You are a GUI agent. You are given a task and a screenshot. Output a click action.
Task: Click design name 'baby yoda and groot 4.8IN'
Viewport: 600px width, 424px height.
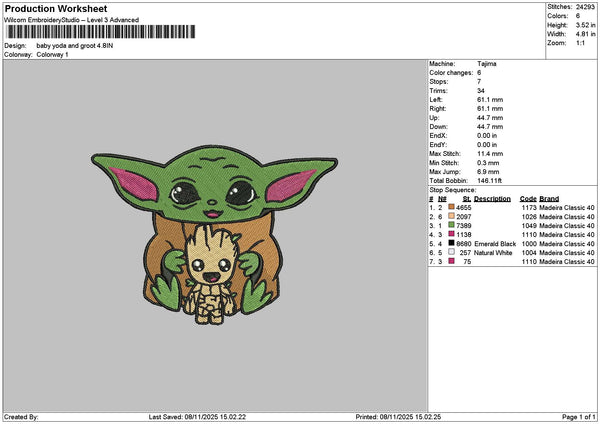[75, 46]
